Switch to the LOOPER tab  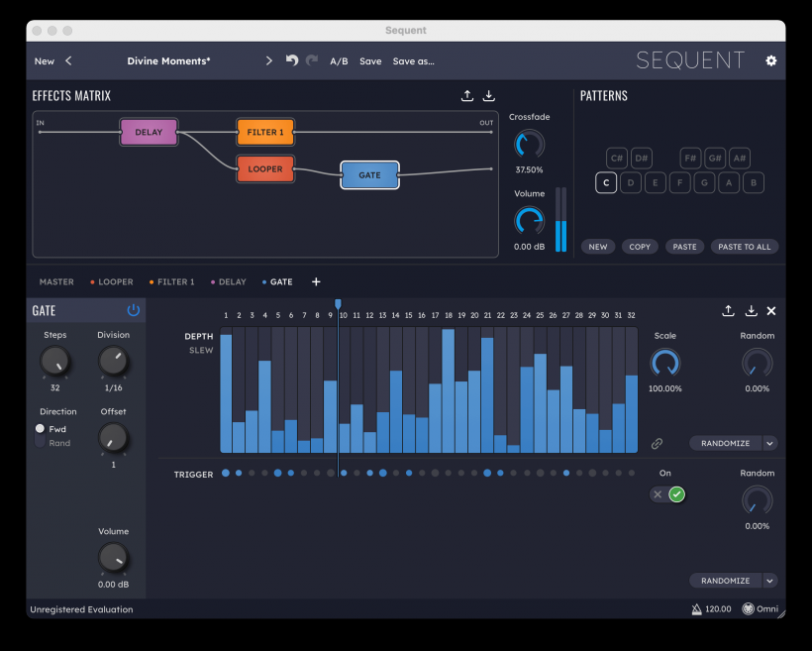point(115,282)
